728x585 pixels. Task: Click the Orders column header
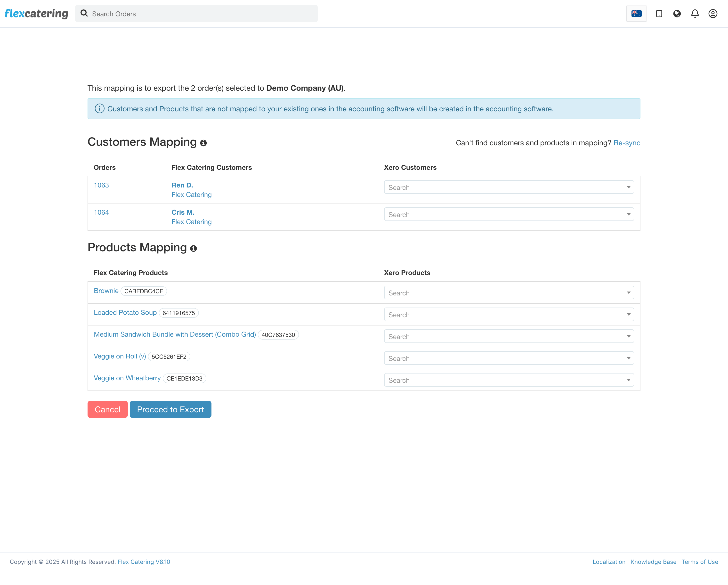105,168
